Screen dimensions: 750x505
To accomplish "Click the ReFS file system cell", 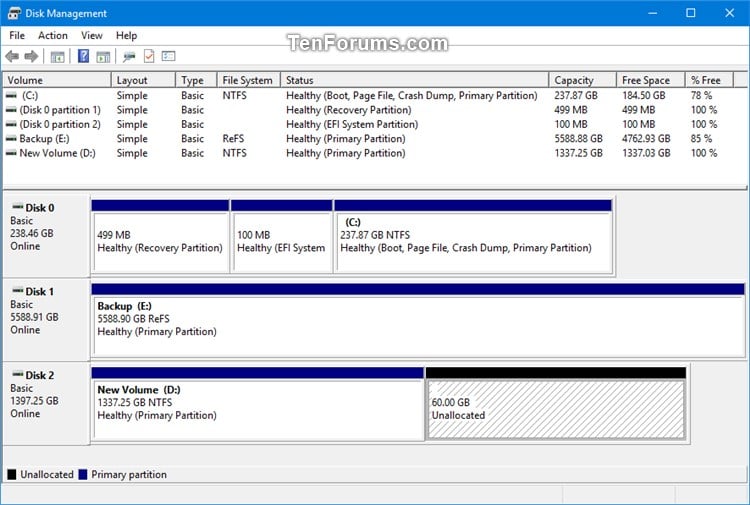I will pyautogui.click(x=233, y=139).
